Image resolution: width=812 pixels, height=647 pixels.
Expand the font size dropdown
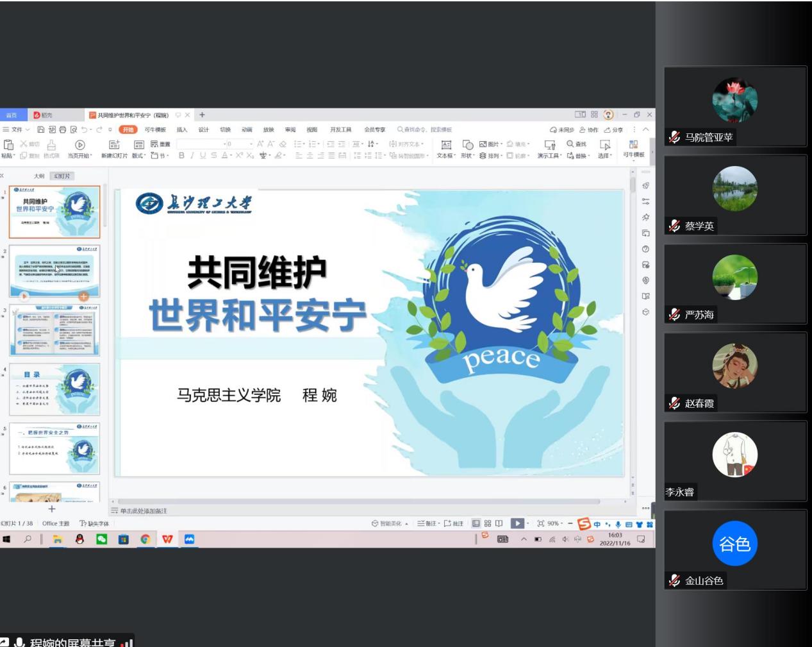tap(251, 144)
